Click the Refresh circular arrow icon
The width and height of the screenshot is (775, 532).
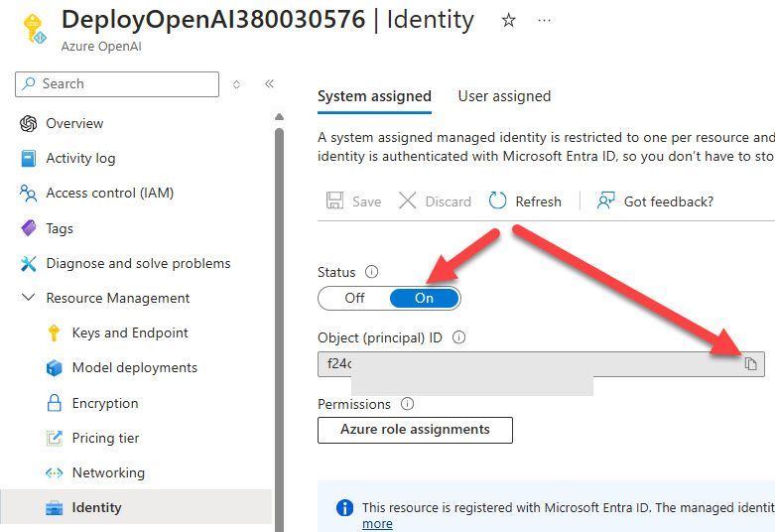point(497,200)
